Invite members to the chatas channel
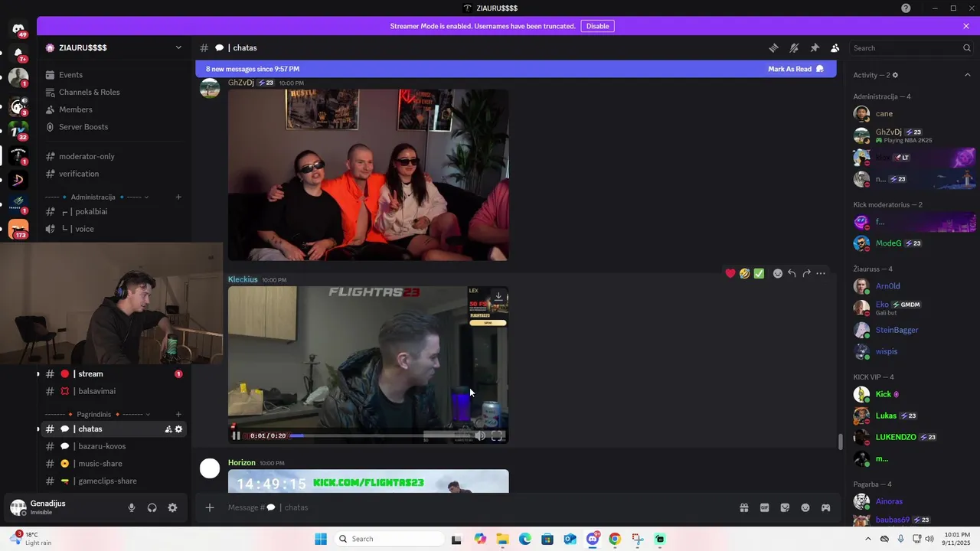Image resolution: width=980 pixels, height=551 pixels. tap(168, 429)
